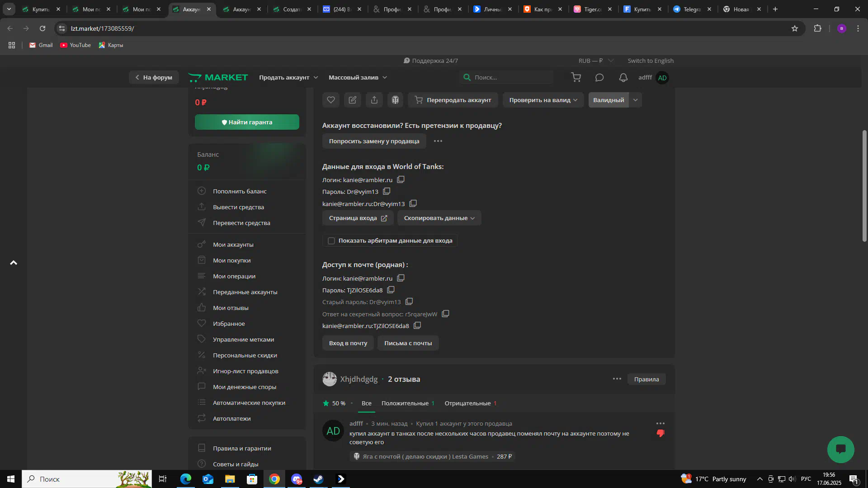This screenshot has height=488, width=868.
Task: Select the Отрицательные reviews tab
Action: tap(471, 403)
